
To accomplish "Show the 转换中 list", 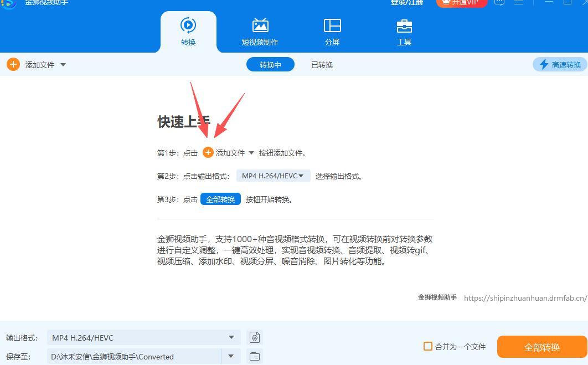I will [x=270, y=65].
